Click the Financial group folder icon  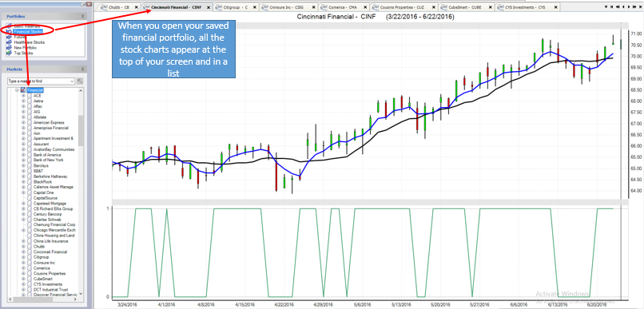(x=23, y=90)
